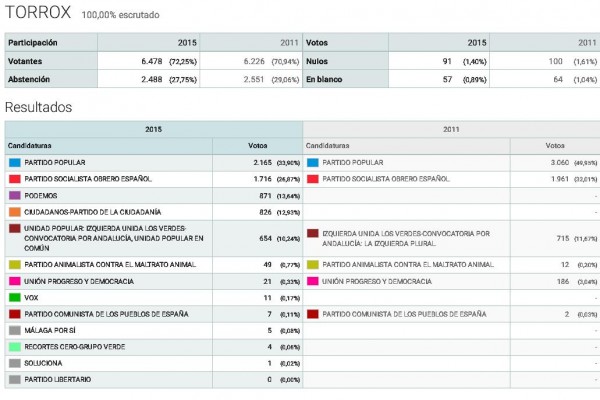This screenshot has width=600, height=400.
Task: Click the Participación column header
Action: 33,42
